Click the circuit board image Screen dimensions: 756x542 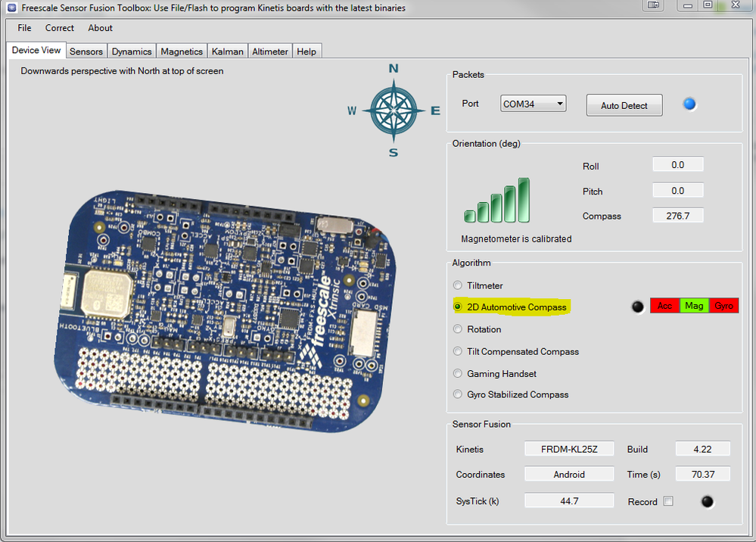[227, 303]
